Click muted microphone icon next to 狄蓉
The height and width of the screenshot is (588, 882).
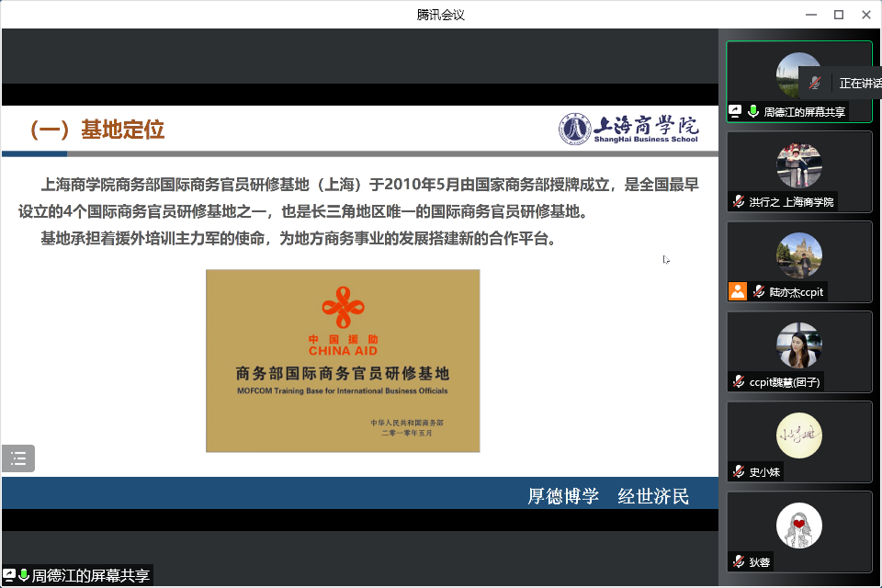[x=739, y=561]
